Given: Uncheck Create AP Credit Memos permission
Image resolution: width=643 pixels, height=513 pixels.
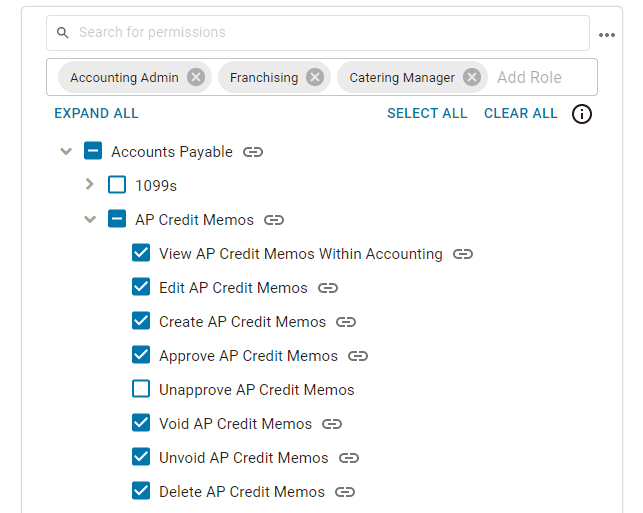Looking at the screenshot, I should 141,321.
